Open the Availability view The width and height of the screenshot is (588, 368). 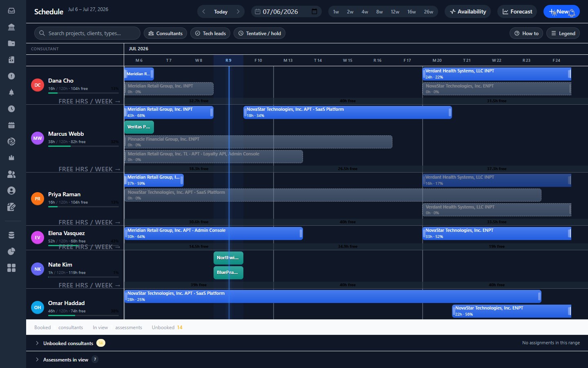click(x=468, y=11)
